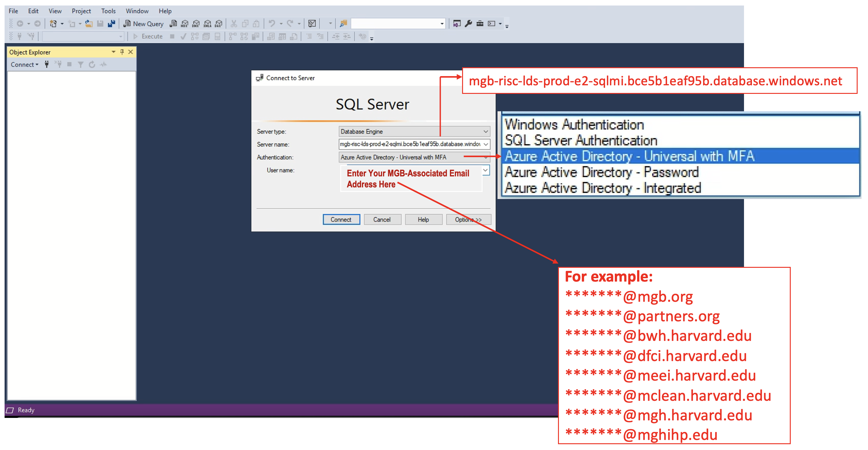
Task: Open the Object Explorer window position dropdown arrow
Action: (114, 52)
